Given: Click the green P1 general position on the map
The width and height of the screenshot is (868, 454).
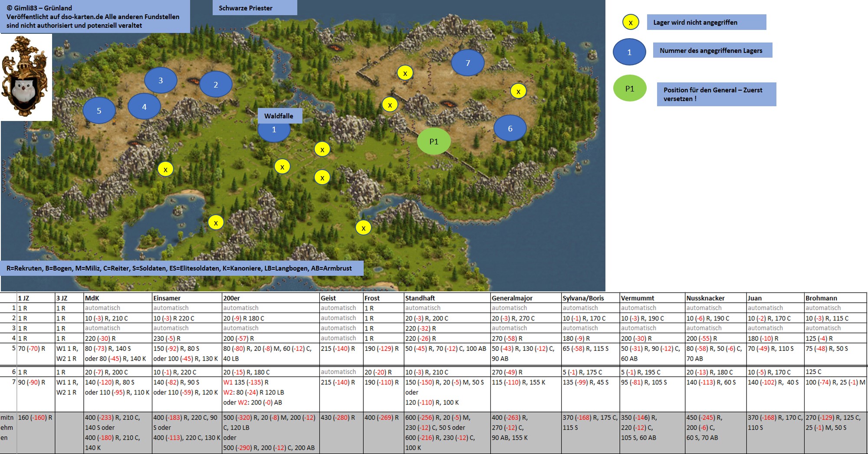Looking at the screenshot, I should (434, 141).
